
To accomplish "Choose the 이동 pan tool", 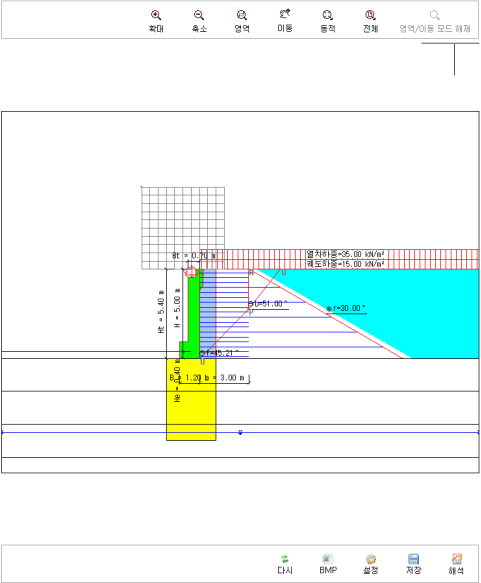I will tap(285, 22).
